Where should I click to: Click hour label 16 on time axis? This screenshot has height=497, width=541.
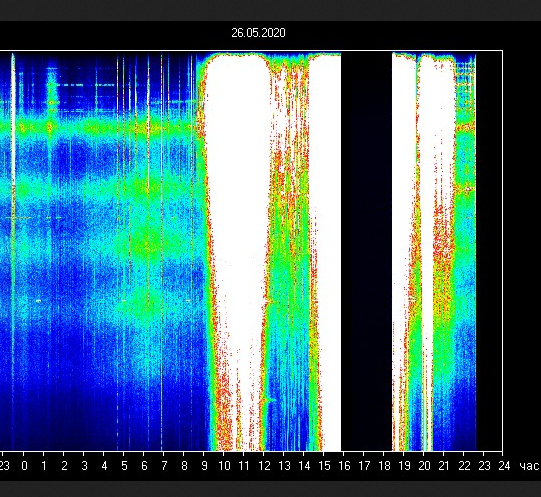(344, 466)
